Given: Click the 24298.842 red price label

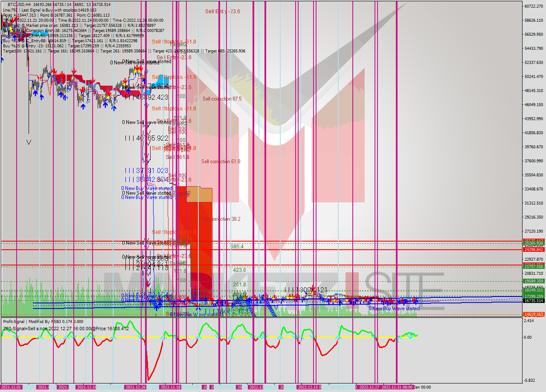Looking at the screenshot, I should 533,249.
